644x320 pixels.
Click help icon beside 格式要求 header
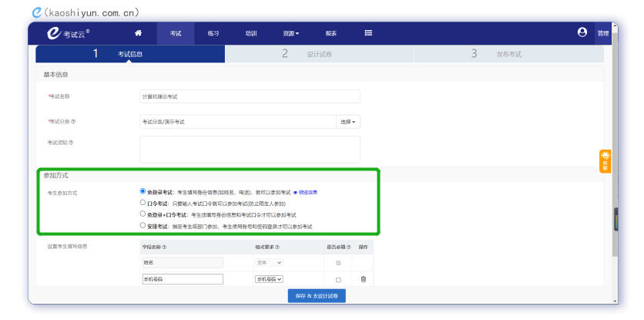pos(277,248)
